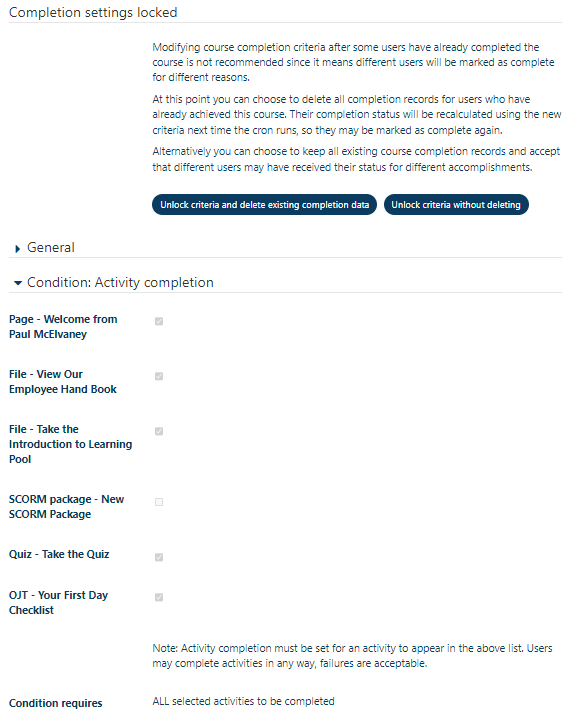Viewport: 576px width, 714px height.
Task: Expand the General section arrow
Action: (x=18, y=249)
